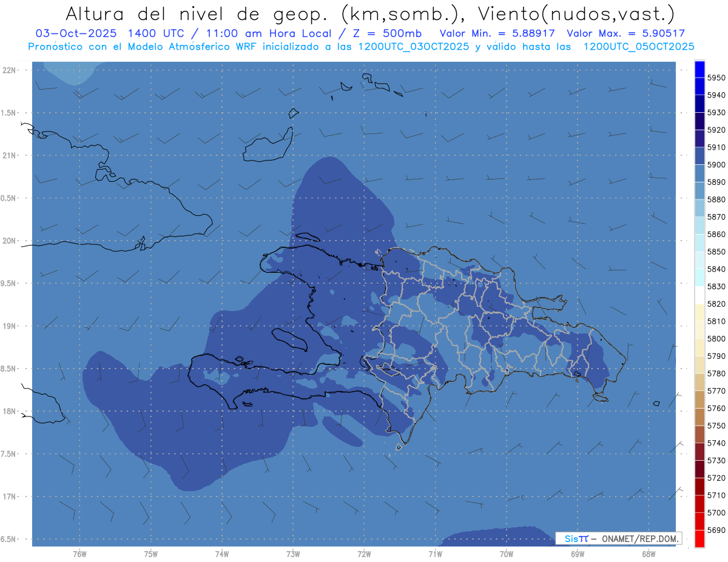Click the '5890' colorbar label
Screen dimensions: 728x562
[x=716, y=182]
